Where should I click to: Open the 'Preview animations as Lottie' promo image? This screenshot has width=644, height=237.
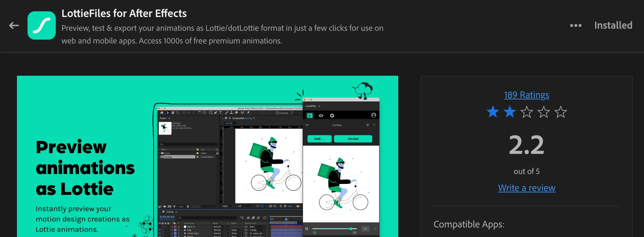(x=208, y=156)
